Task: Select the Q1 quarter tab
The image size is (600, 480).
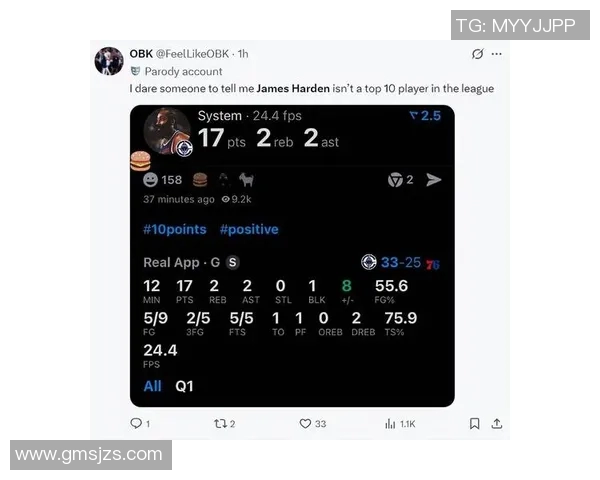Action: [x=184, y=386]
